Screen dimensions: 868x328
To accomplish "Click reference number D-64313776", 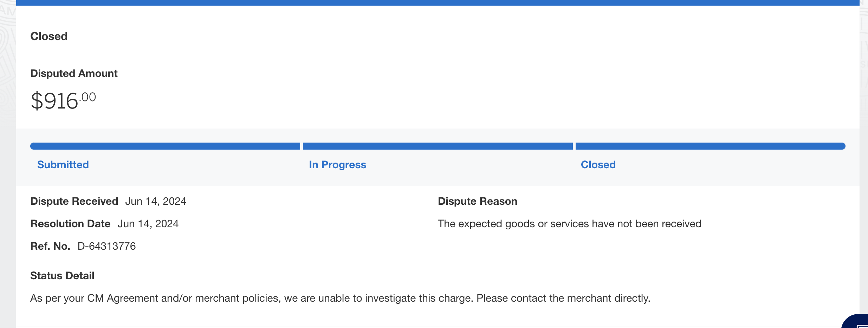I will [108, 247].
